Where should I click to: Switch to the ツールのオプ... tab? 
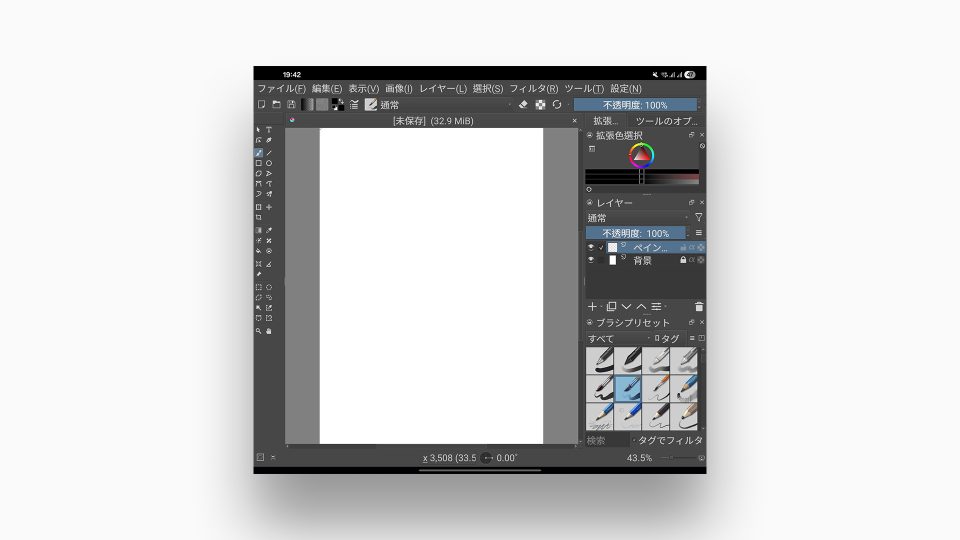pyautogui.click(x=667, y=121)
